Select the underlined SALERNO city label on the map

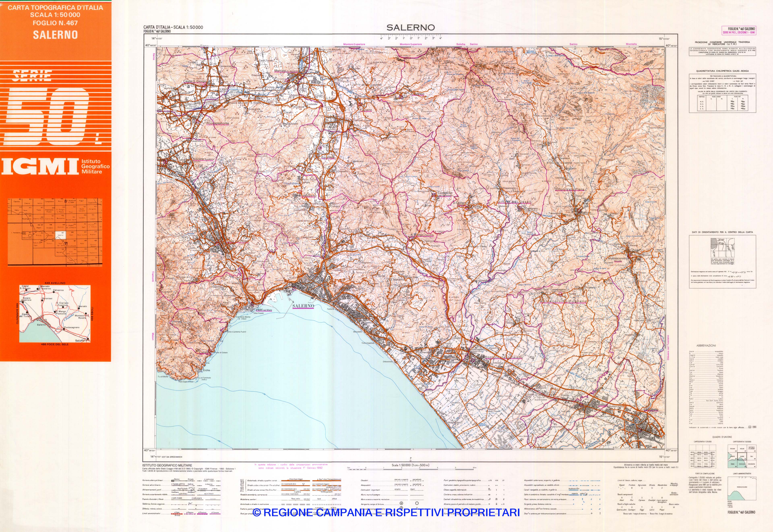(x=303, y=306)
